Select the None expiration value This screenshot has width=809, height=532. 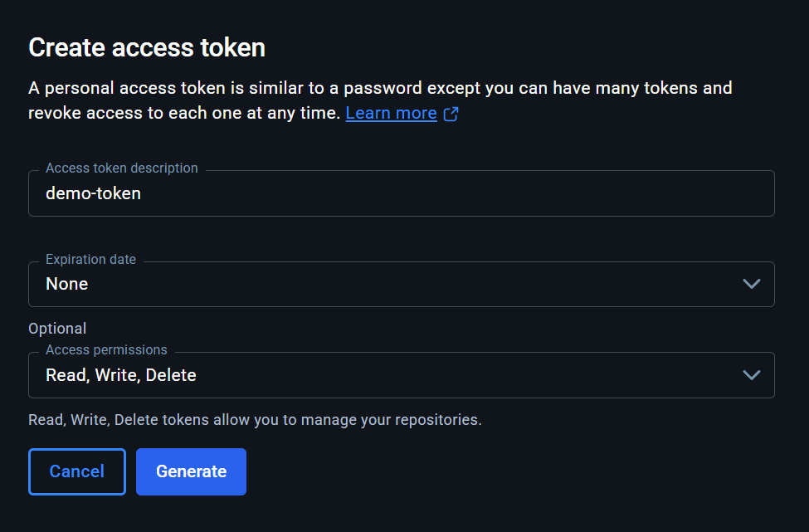[67, 284]
